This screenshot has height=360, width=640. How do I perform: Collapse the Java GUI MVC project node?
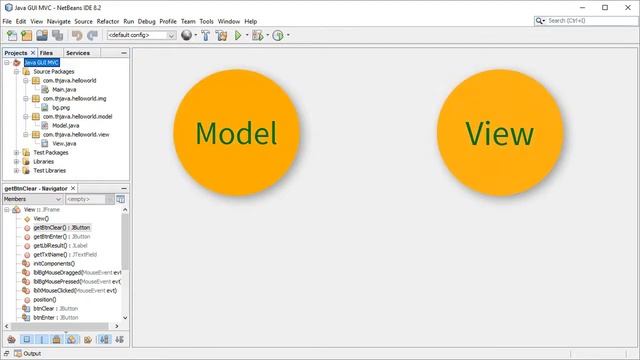coord(7,62)
